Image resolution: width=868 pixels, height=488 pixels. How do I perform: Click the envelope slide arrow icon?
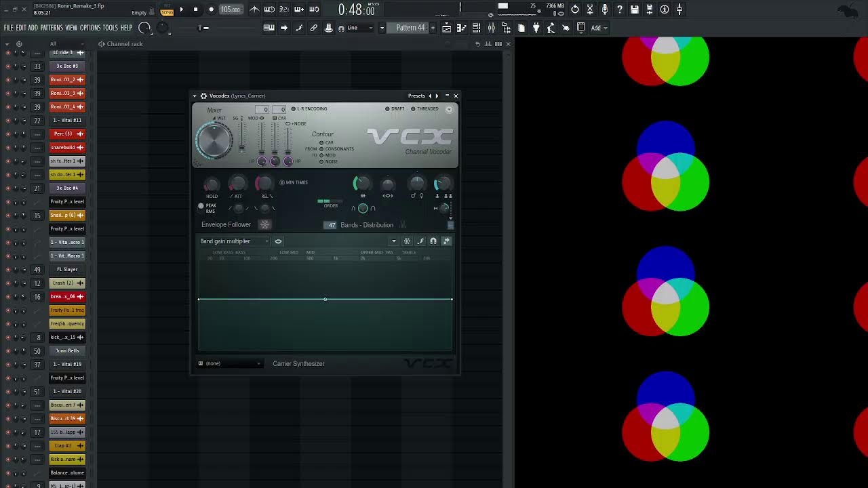click(x=446, y=241)
